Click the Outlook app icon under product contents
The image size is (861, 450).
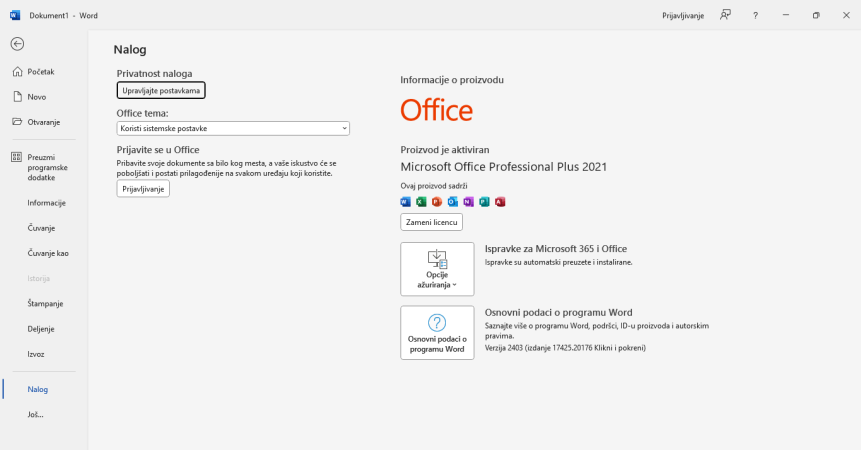[452, 202]
